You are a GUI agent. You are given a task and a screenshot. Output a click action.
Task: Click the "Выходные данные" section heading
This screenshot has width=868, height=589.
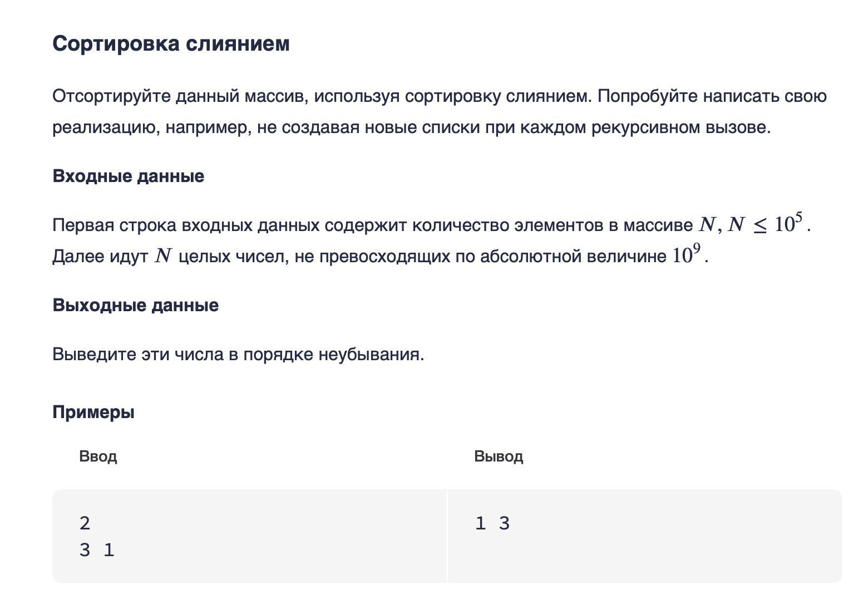tap(135, 305)
